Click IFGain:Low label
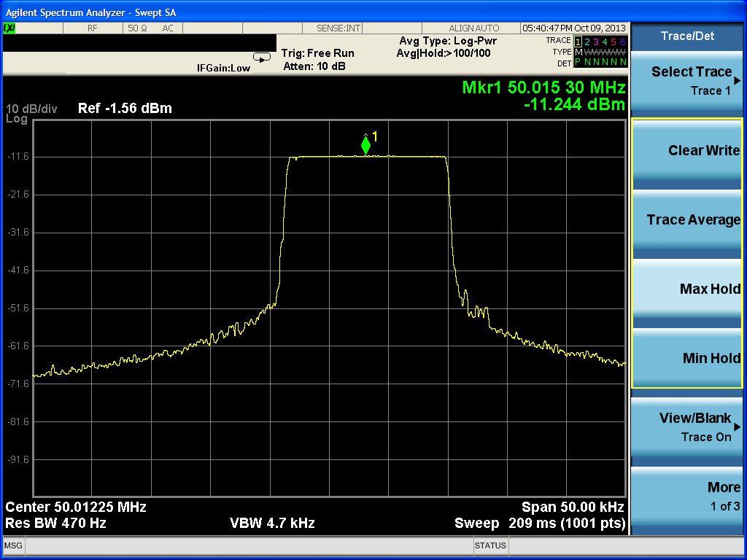Viewport: 747px width, 560px height. click(223, 68)
